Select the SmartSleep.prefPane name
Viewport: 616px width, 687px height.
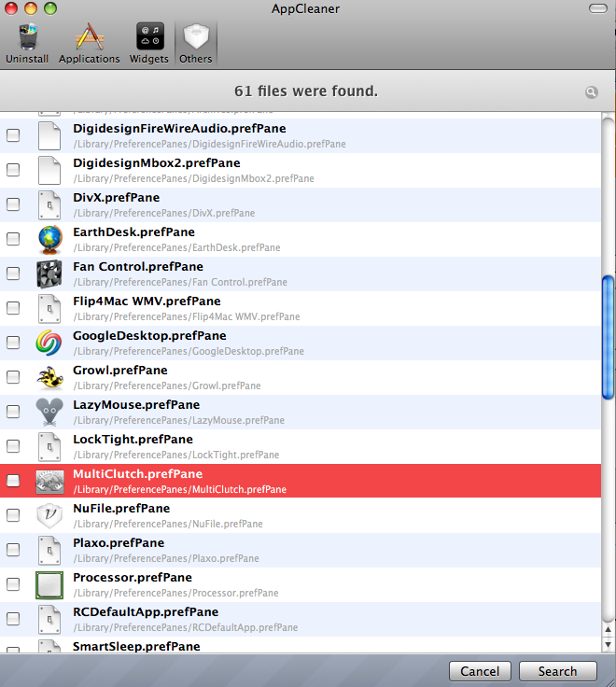pyautogui.click(x=136, y=647)
